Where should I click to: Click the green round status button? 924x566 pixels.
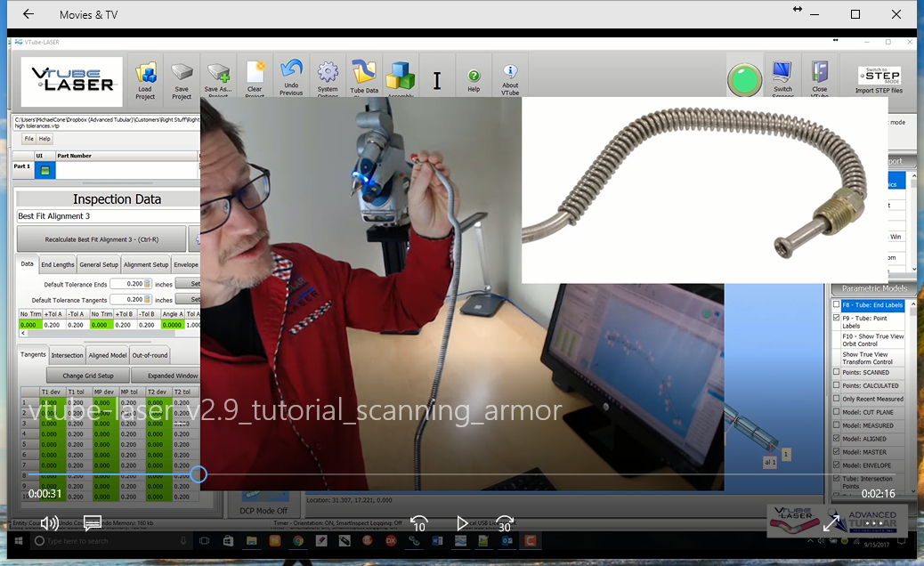tap(744, 79)
